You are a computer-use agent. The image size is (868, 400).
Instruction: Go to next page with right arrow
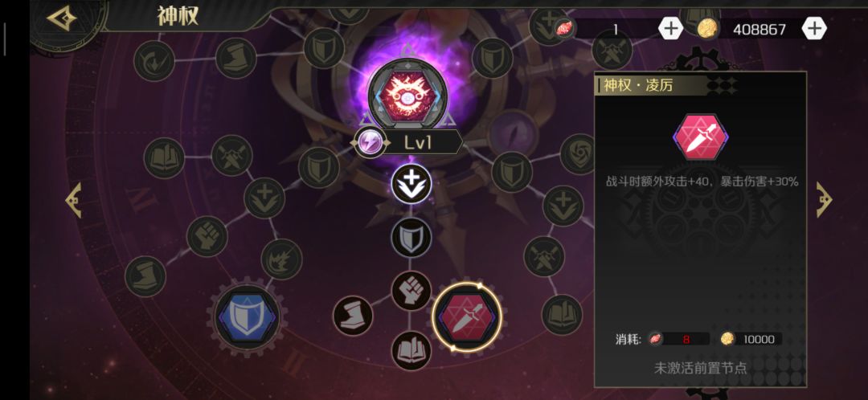tap(825, 200)
